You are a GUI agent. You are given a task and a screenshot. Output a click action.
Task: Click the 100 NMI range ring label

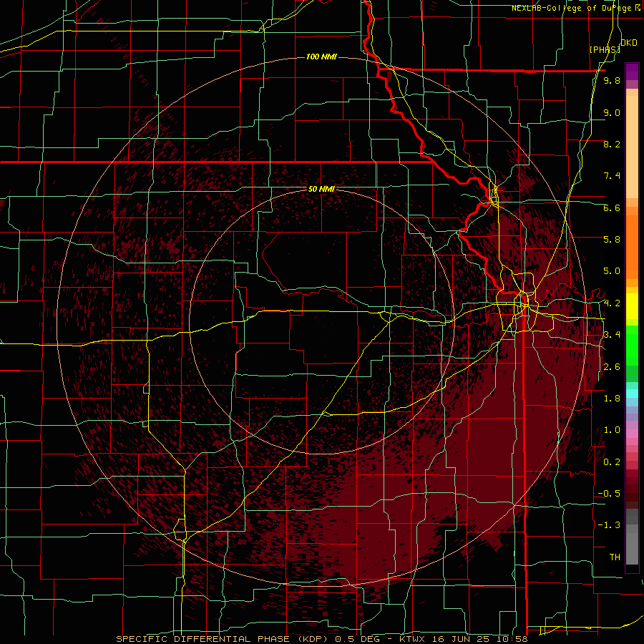coord(321,57)
